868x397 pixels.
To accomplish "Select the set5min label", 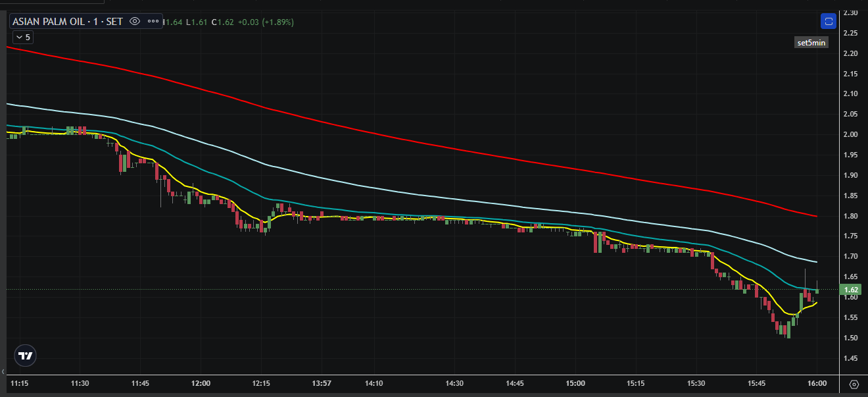I will [811, 43].
